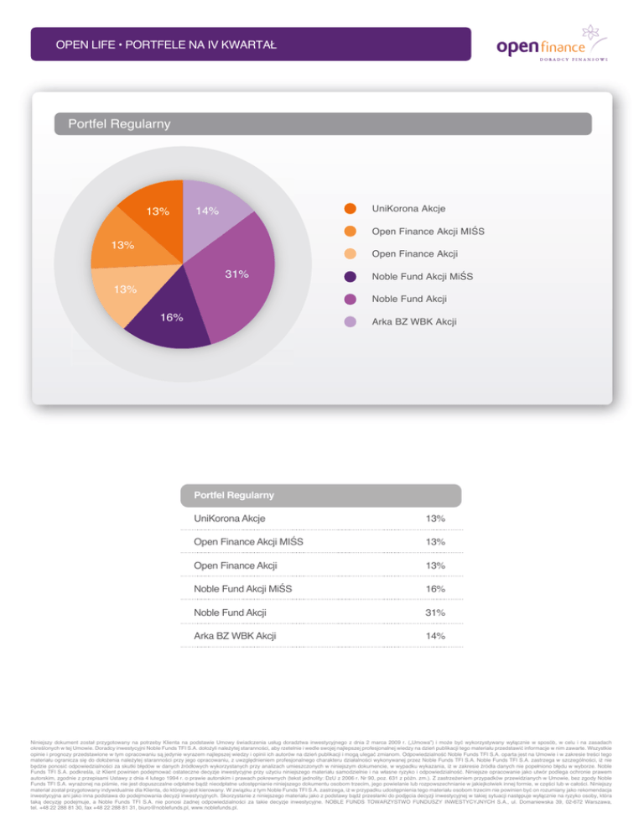Click the UniKorona Akcje legend color dot

(351, 209)
